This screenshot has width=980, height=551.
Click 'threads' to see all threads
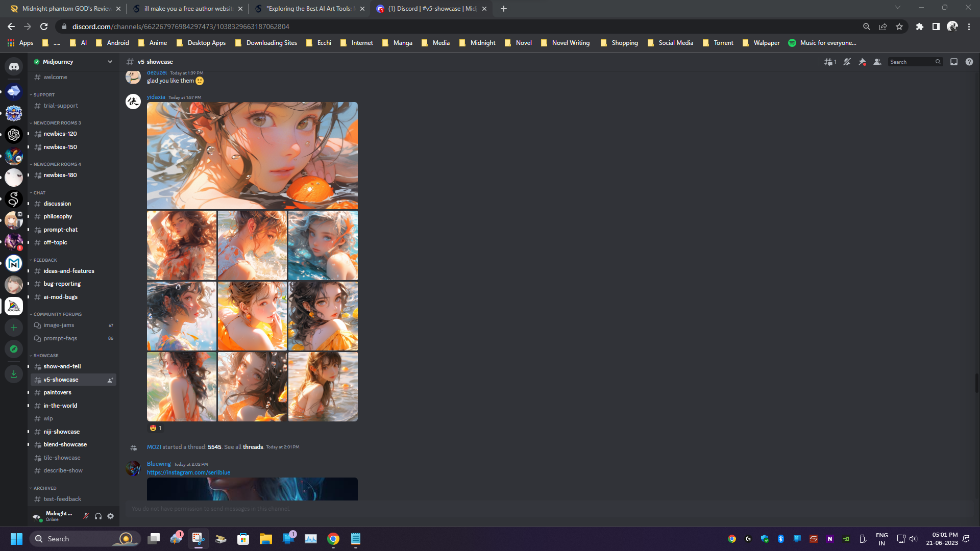point(253,446)
